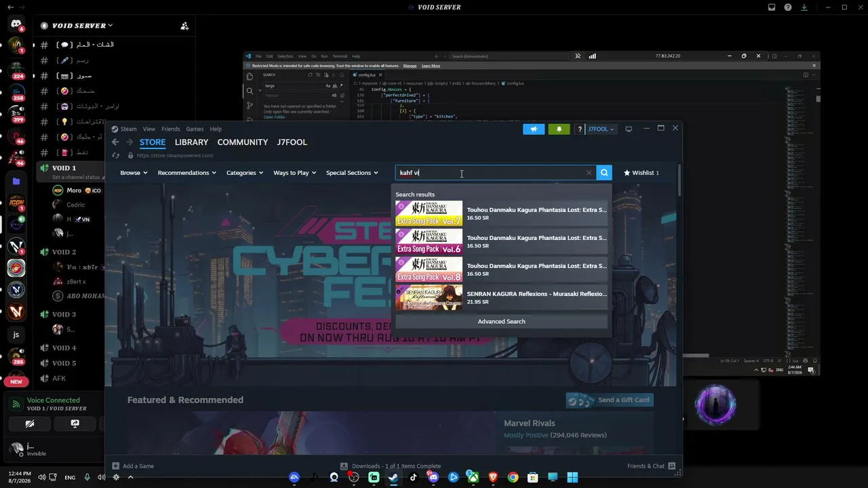The image size is (868, 488).
Task: Expand the Categories dropdown
Action: 245,173
